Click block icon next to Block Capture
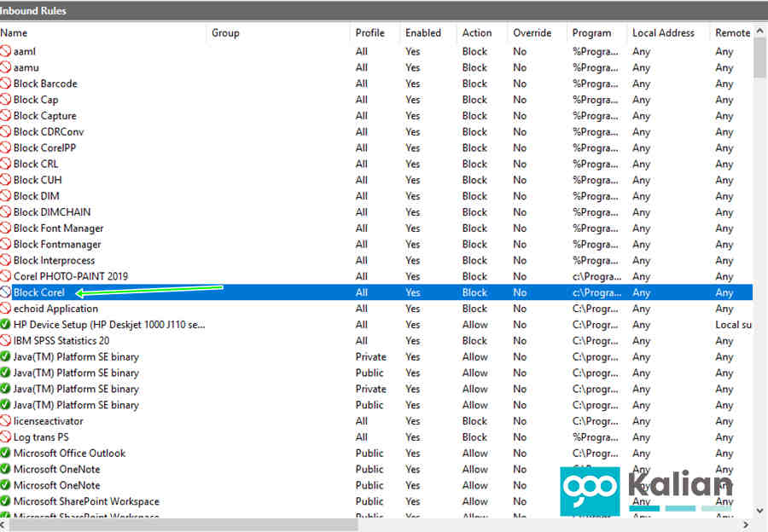 [5, 115]
